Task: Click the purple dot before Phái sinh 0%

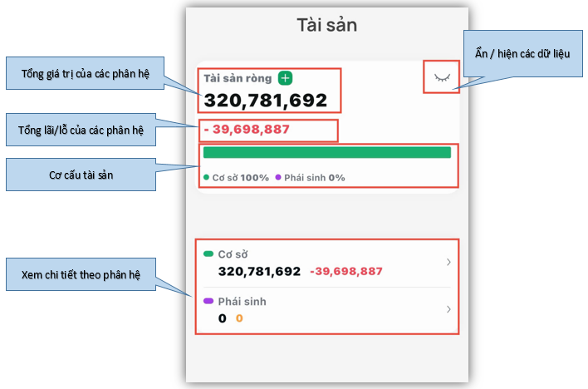Action: pyautogui.click(x=278, y=177)
